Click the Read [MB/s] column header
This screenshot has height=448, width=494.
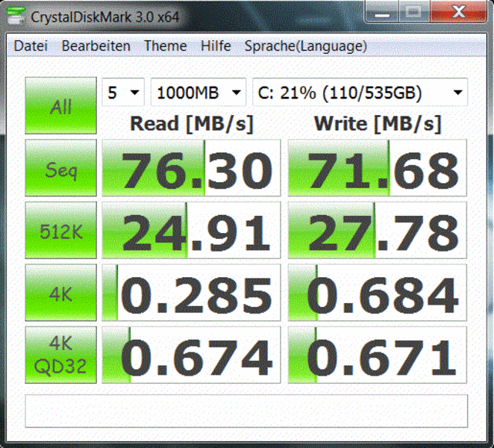[x=192, y=124]
